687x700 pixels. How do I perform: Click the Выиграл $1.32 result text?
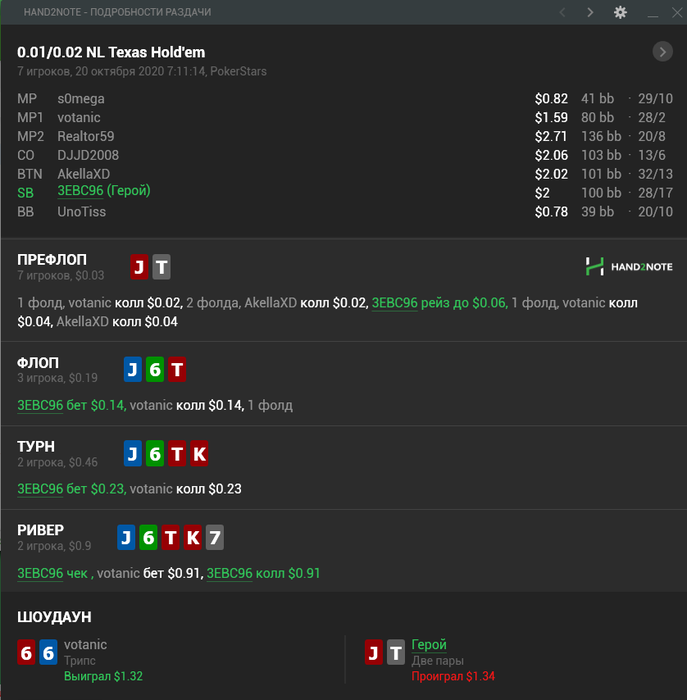click(x=103, y=676)
